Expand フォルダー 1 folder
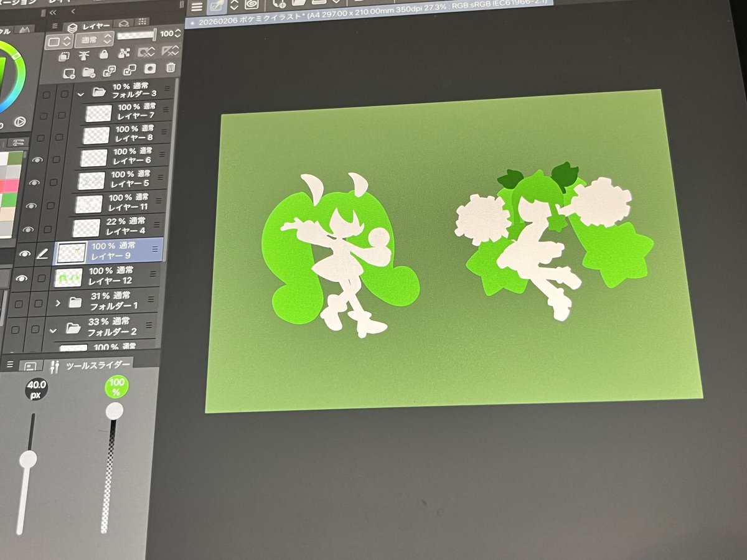This screenshot has width=747, height=560. [x=57, y=302]
